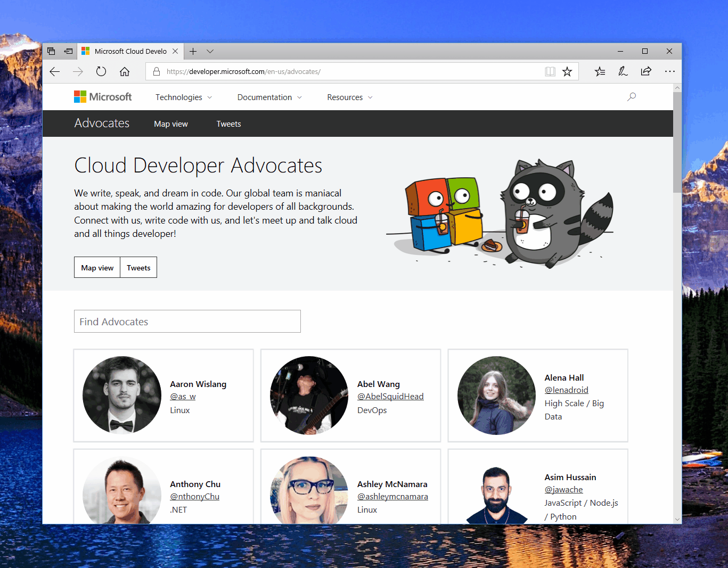Click the Abel Wang name text
728x568 pixels.
(x=379, y=384)
